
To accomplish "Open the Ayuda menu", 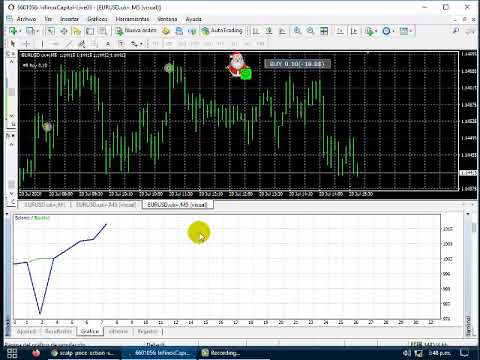I will 193,19.
